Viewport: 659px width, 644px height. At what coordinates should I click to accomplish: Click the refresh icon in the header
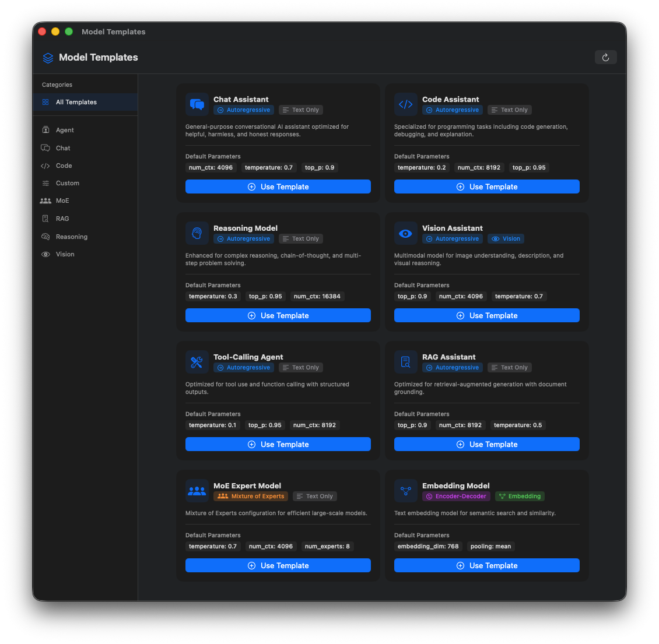tap(605, 57)
